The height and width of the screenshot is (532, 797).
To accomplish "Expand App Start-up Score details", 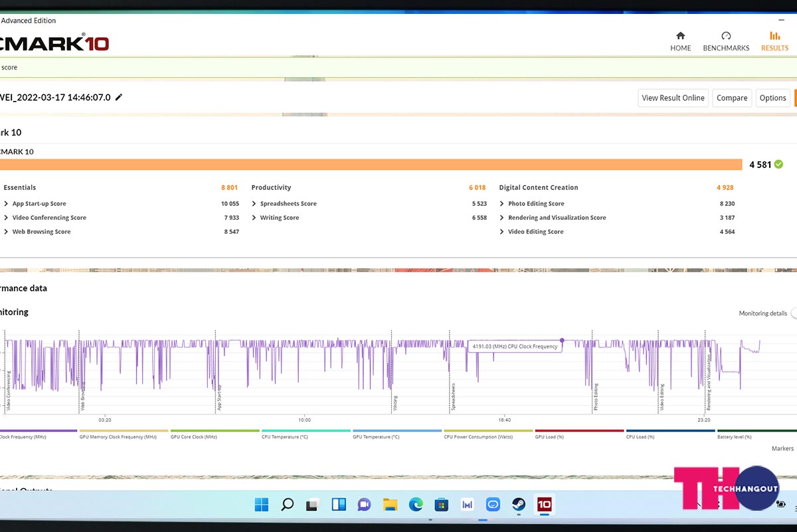I will pyautogui.click(x=6, y=204).
